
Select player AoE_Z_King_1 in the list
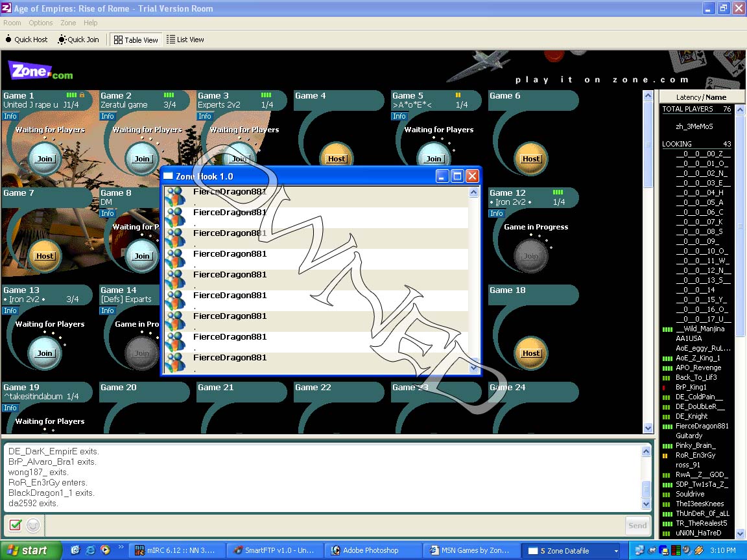click(696, 358)
